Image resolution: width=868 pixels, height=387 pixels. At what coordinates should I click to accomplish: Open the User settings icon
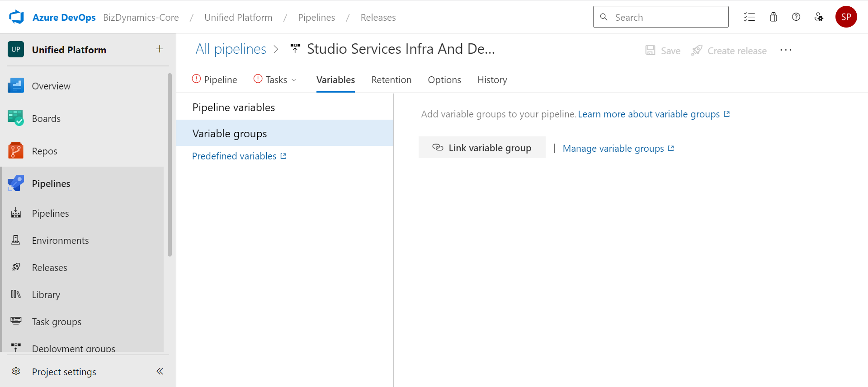pos(819,17)
